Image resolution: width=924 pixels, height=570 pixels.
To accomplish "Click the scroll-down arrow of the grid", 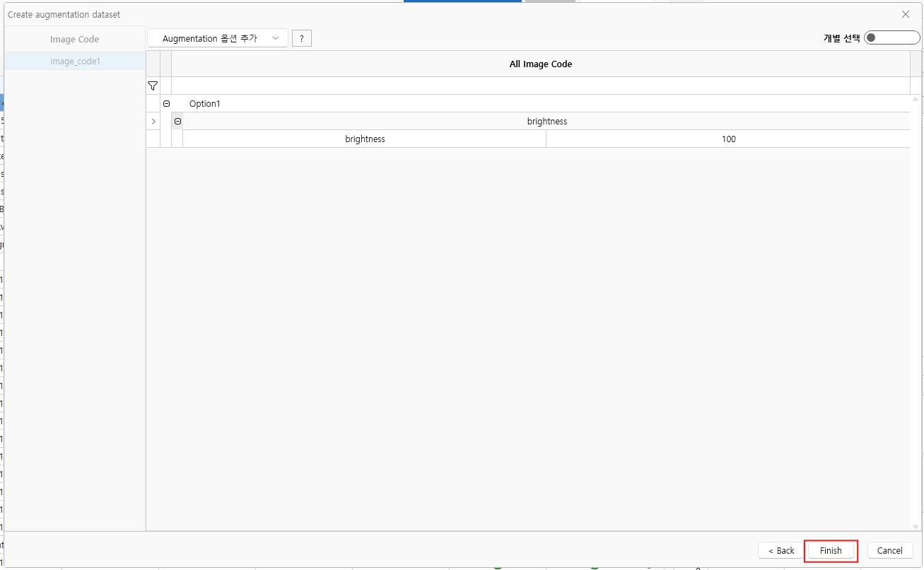I will (916, 526).
